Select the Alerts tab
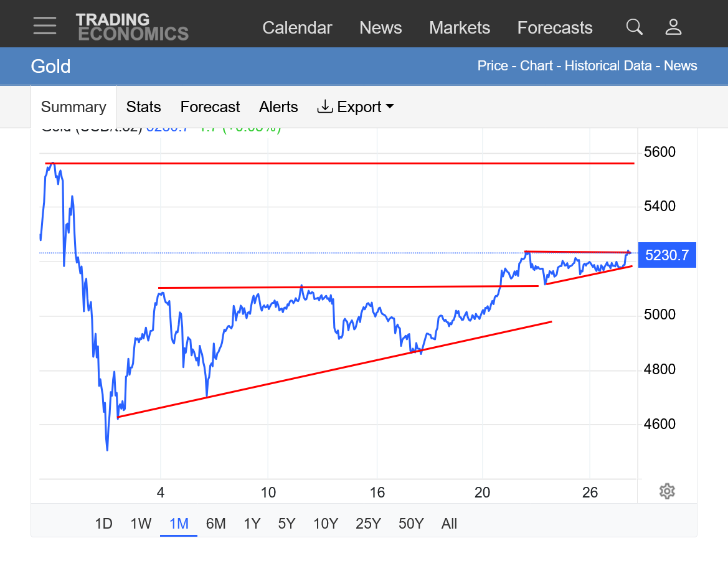This screenshot has width=728, height=561. [278, 107]
